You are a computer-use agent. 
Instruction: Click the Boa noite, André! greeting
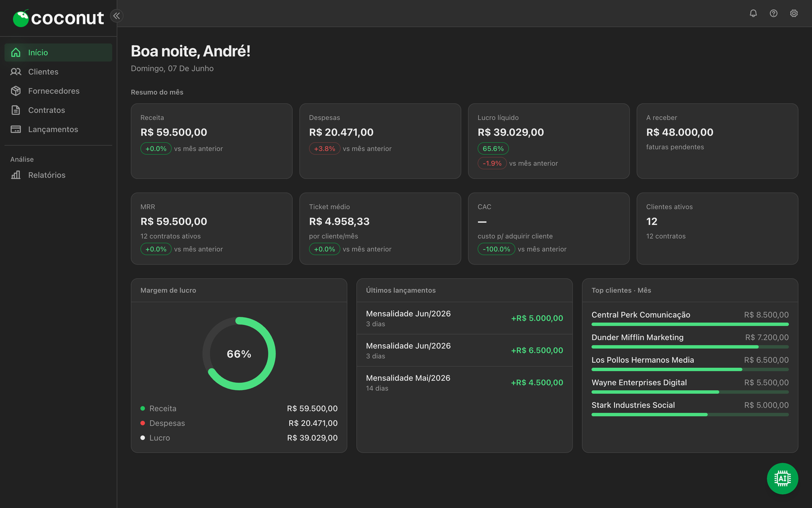[190, 51]
